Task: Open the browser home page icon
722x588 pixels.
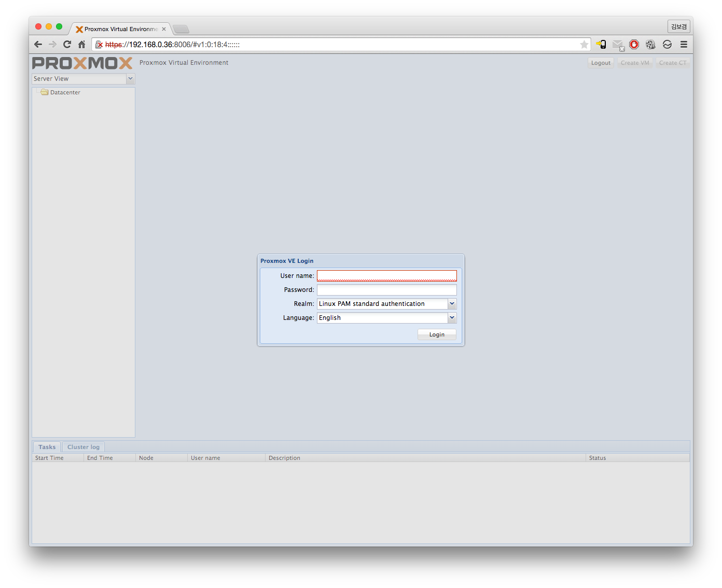Action: coord(81,45)
